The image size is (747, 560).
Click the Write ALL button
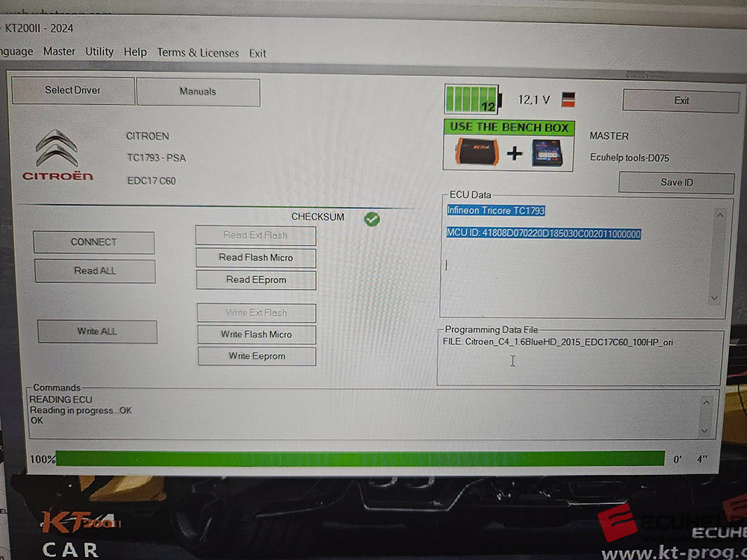click(x=97, y=331)
